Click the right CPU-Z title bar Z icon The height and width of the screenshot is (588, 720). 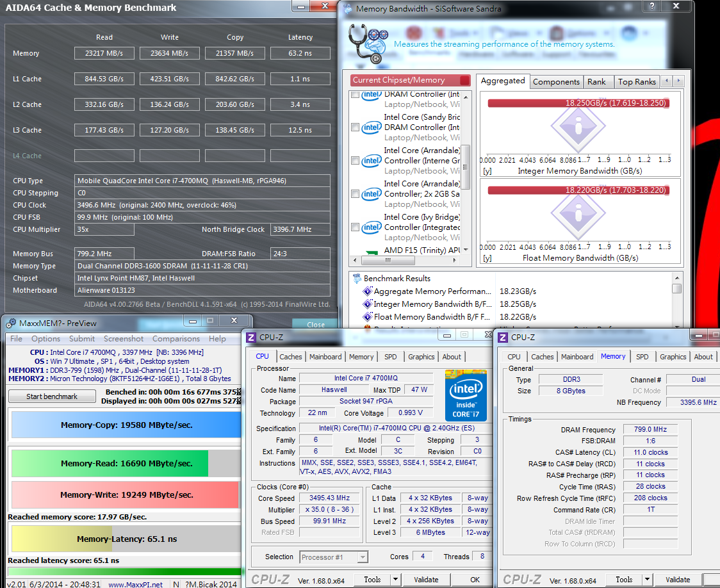click(x=503, y=338)
